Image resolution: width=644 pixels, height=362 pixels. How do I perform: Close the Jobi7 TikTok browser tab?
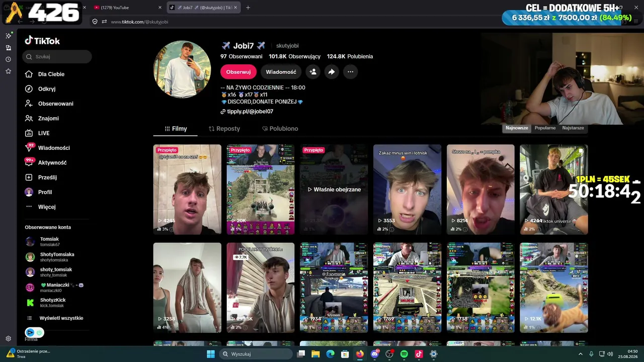click(235, 8)
